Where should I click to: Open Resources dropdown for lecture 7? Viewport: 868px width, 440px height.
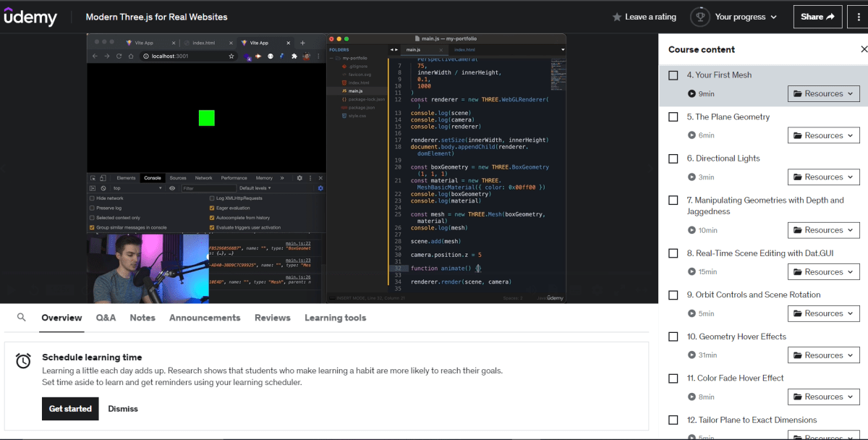(823, 230)
